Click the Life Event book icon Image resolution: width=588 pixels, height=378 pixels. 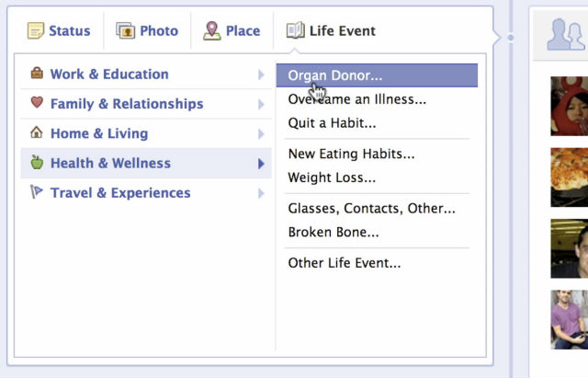coord(295,30)
